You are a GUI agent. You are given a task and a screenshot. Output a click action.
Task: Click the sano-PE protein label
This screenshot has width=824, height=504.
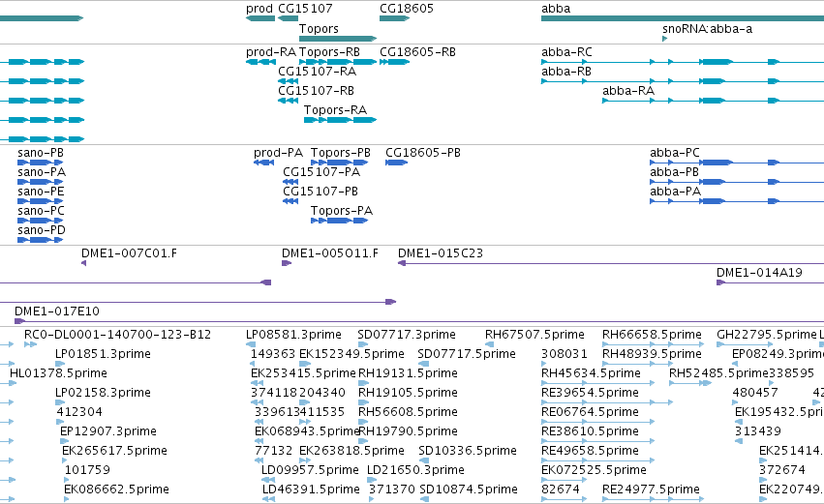[x=41, y=192]
